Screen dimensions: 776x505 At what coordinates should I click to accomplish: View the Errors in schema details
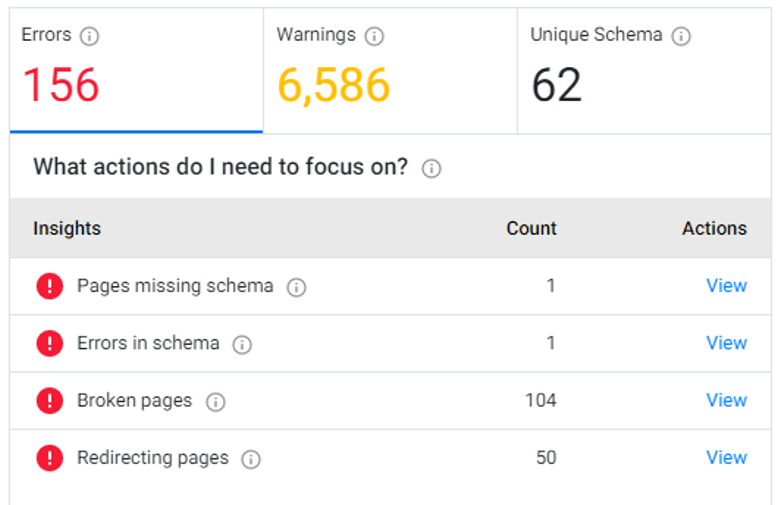coord(727,343)
